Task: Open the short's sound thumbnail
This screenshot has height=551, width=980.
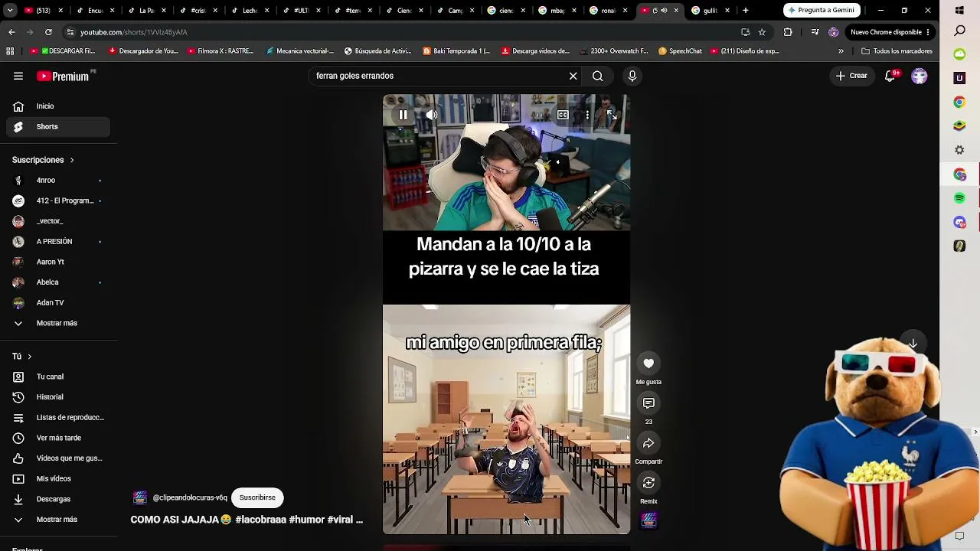Action: [x=648, y=521]
